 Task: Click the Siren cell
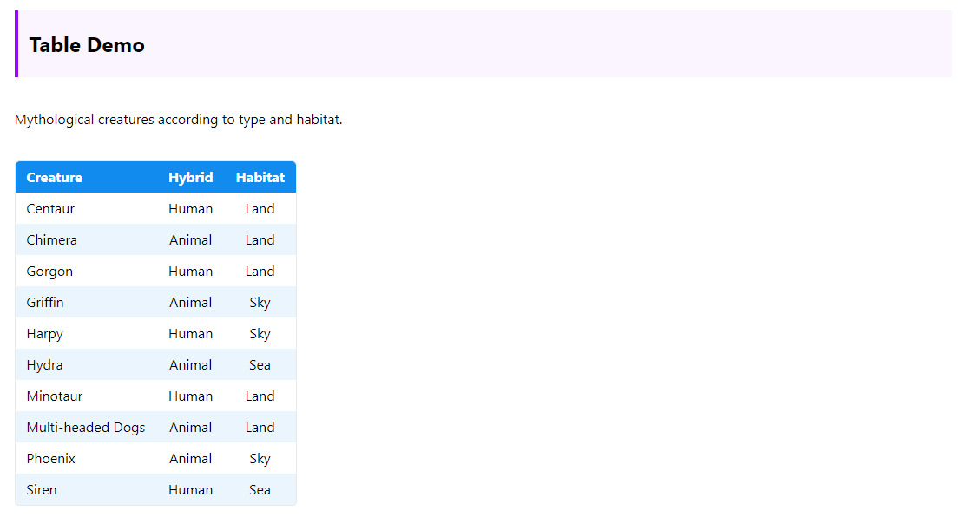click(x=42, y=490)
